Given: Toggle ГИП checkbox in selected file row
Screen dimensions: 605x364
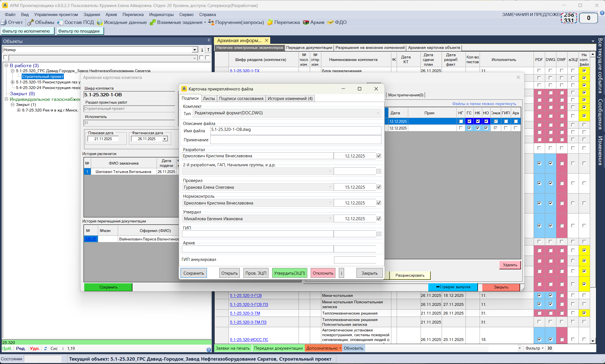Looking at the screenshot, I should click(506, 121).
